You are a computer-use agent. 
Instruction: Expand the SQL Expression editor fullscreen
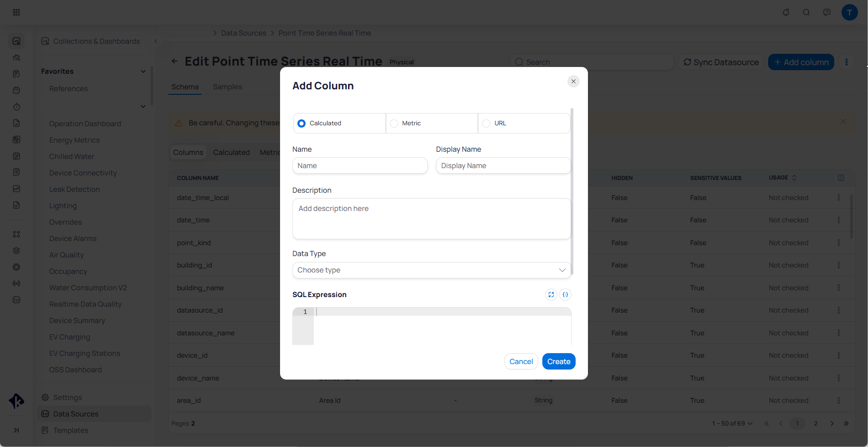[551, 295]
